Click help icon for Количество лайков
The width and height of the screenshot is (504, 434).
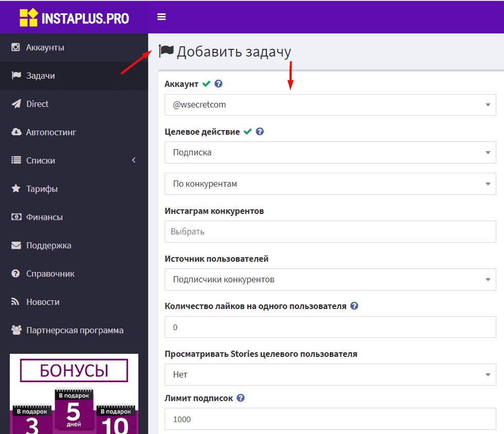click(354, 306)
